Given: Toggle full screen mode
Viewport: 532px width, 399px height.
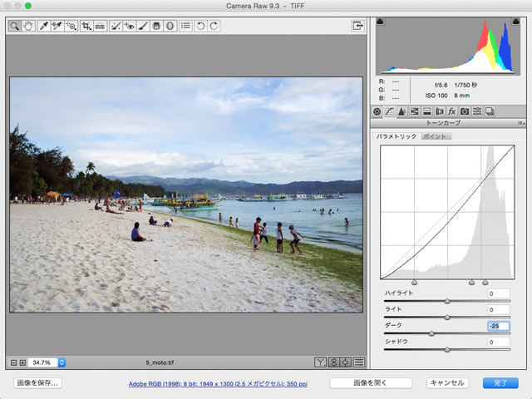Looking at the screenshot, I should pyautogui.click(x=357, y=27).
